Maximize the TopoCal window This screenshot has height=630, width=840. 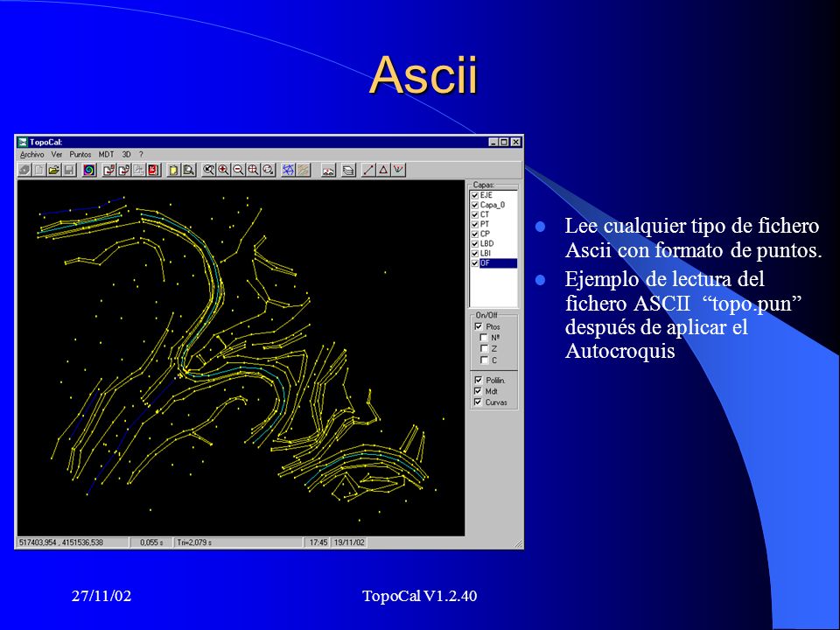click(x=504, y=142)
